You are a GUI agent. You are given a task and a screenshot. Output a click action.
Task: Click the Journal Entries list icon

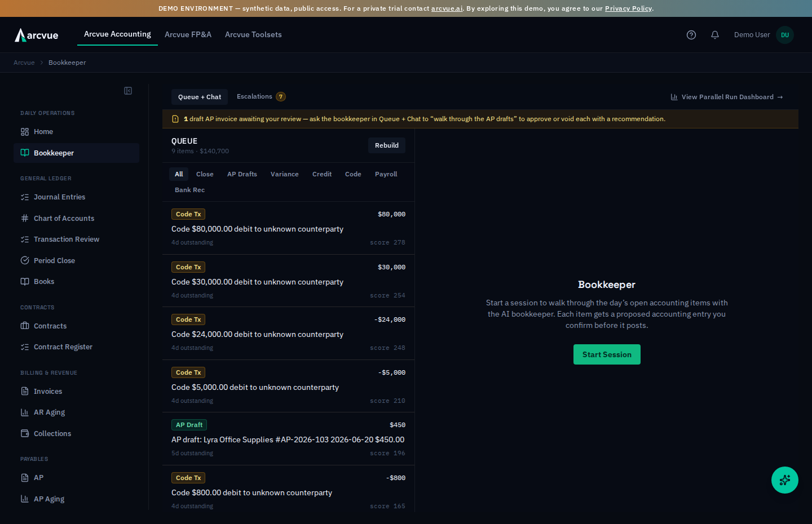click(25, 197)
